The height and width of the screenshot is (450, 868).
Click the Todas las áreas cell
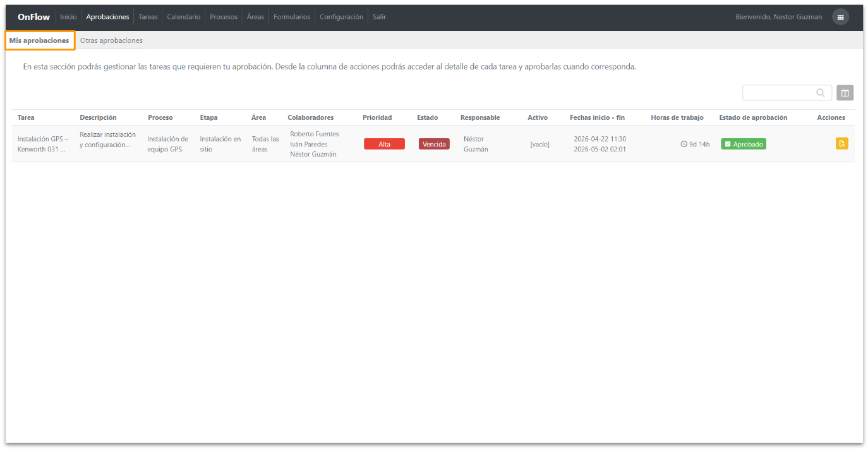click(x=265, y=144)
